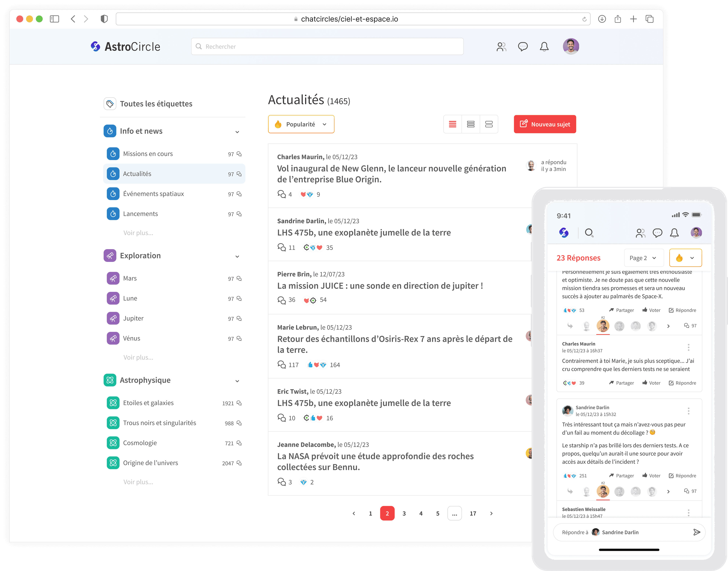Click Voir plus under Astrophysique

coord(138,482)
